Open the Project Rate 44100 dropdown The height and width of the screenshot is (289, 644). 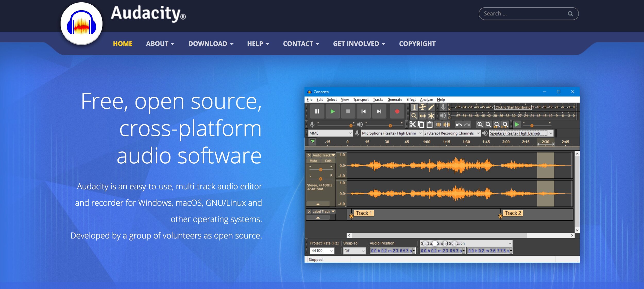pyautogui.click(x=322, y=251)
